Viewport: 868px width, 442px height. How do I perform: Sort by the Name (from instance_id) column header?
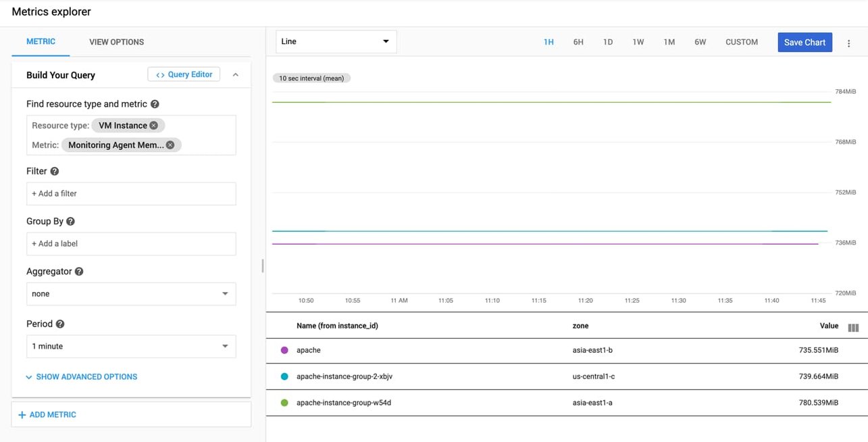(x=337, y=326)
